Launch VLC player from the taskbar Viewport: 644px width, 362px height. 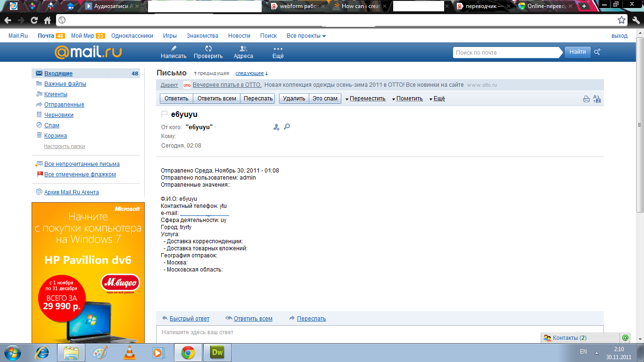pyautogui.click(x=129, y=352)
